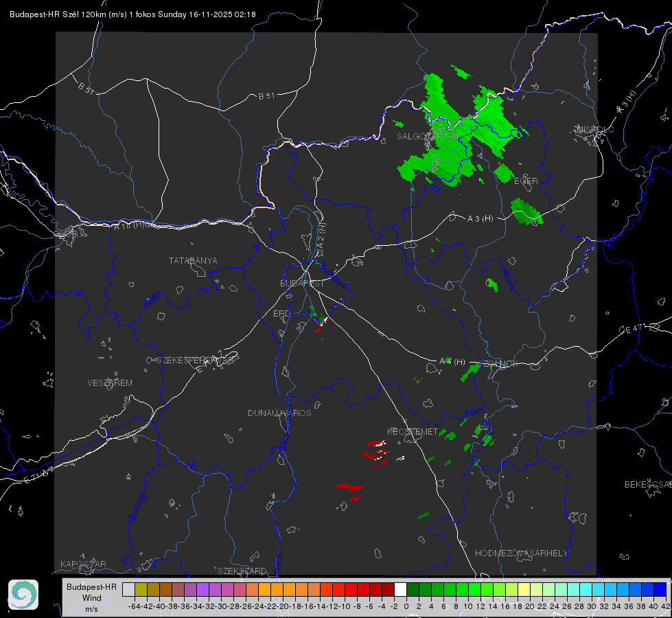Image resolution: width=672 pixels, height=618 pixels.
Task: Click the SZEKSZARD city label
Action: click(x=242, y=571)
